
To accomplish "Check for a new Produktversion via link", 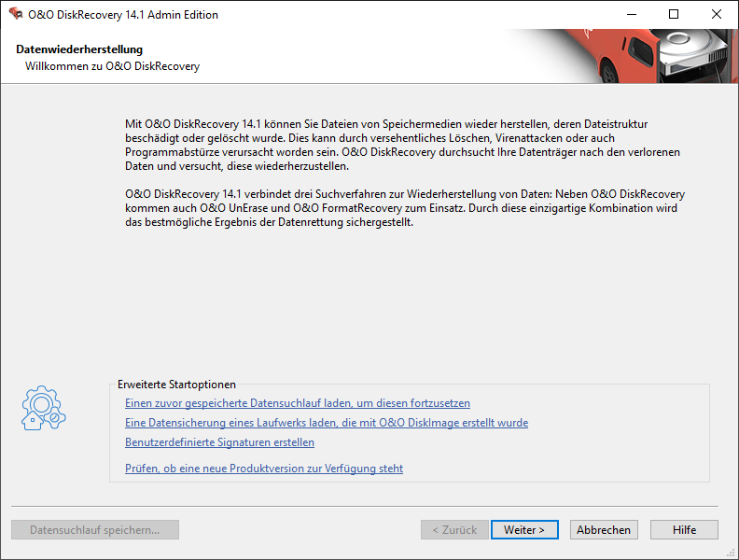I will click(263, 469).
